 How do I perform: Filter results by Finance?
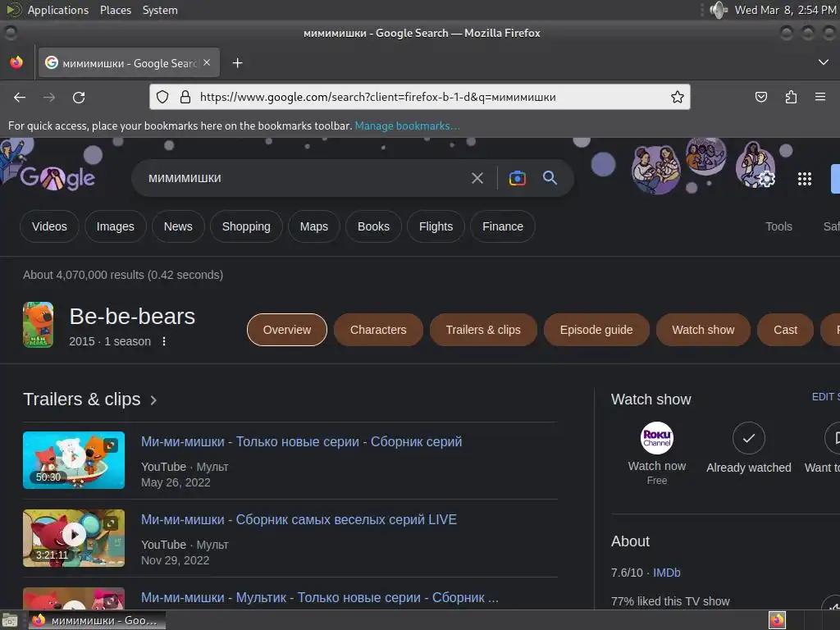click(503, 226)
